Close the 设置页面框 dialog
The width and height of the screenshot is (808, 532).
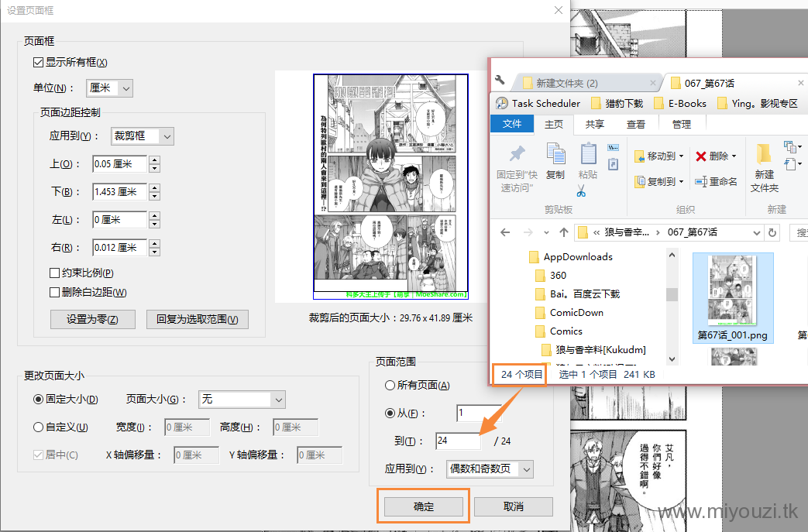[x=558, y=10]
